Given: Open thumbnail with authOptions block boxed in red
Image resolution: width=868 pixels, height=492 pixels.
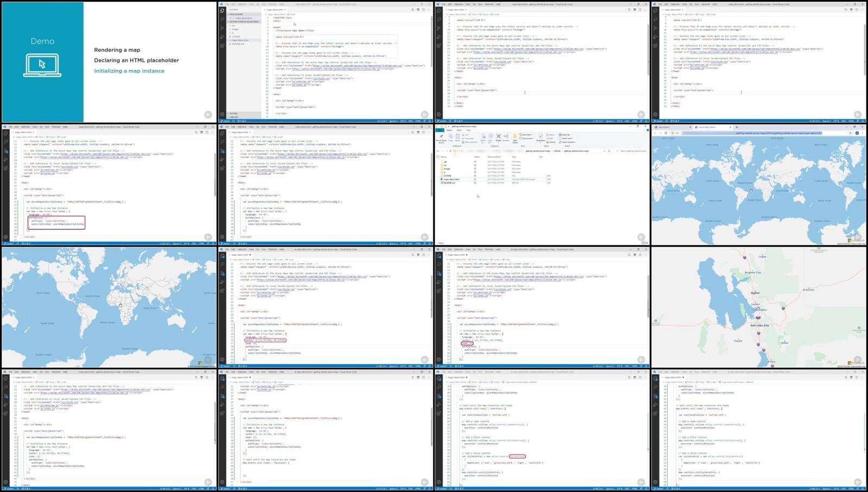Looking at the screenshot, I should pos(108,185).
